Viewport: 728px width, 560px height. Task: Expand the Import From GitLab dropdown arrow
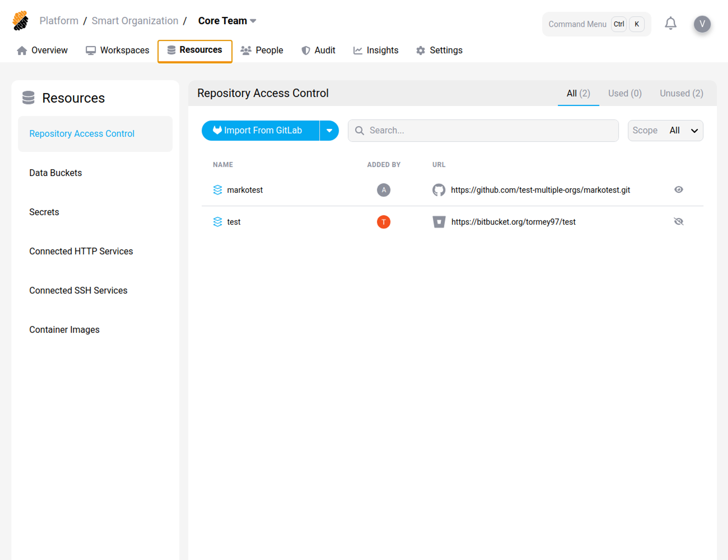tap(330, 130)
